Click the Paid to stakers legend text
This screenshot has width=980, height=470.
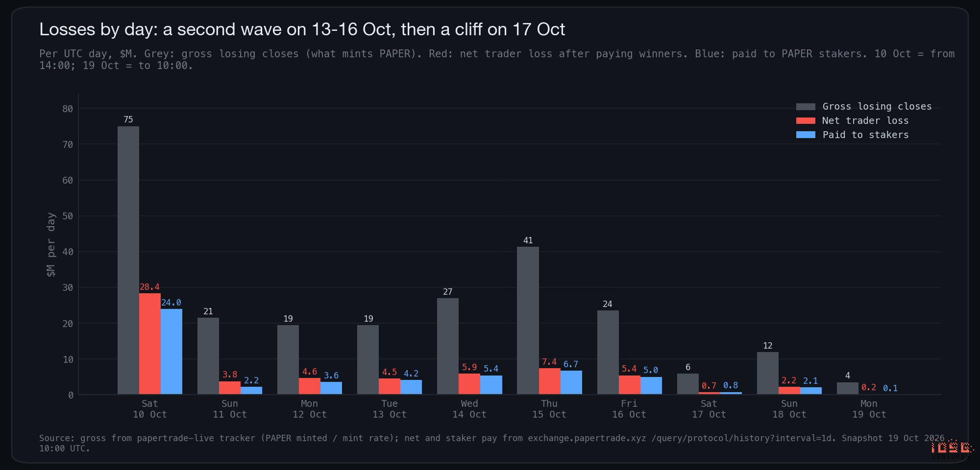pos(865,135)
